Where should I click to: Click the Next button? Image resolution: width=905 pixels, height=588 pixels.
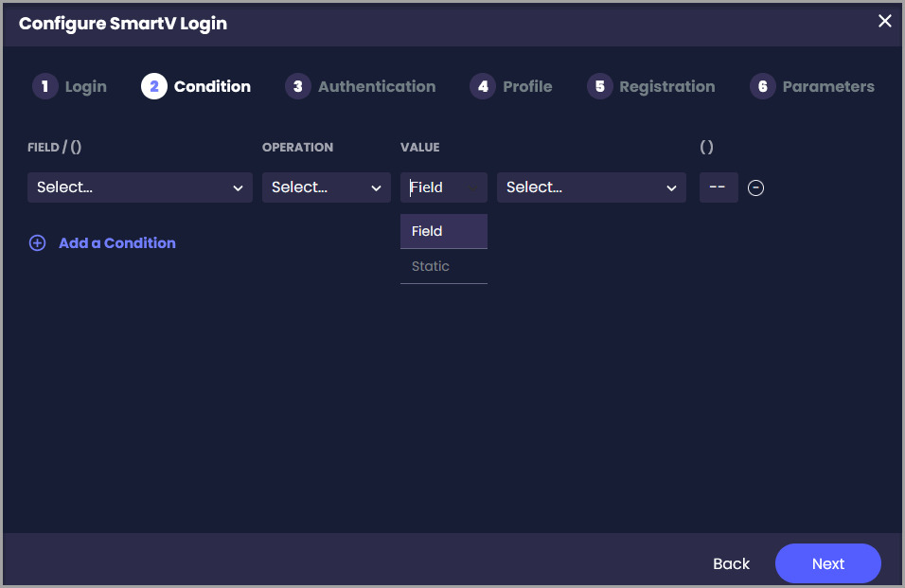pyautogui.click(x=827, y=563)
